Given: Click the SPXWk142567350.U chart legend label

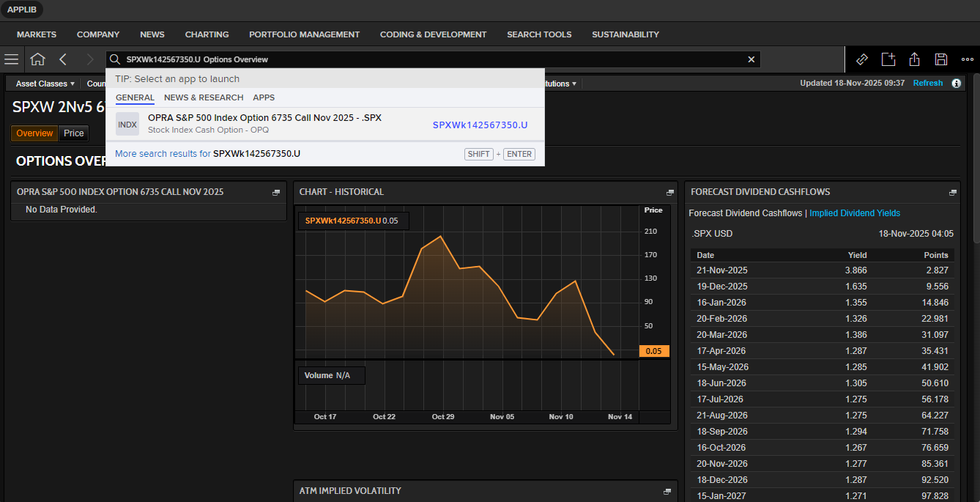Looking at the screenshot, I should point(343,221).
